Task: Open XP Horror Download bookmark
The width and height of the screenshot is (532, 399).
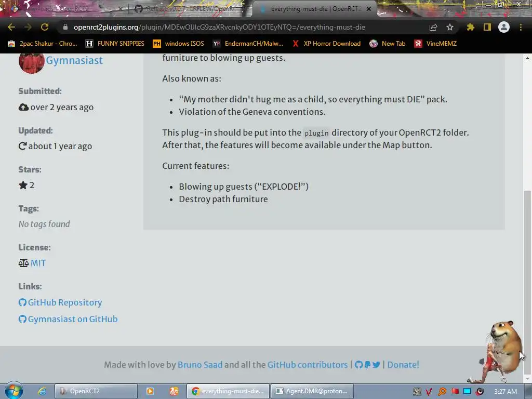Action: (326, 44)
